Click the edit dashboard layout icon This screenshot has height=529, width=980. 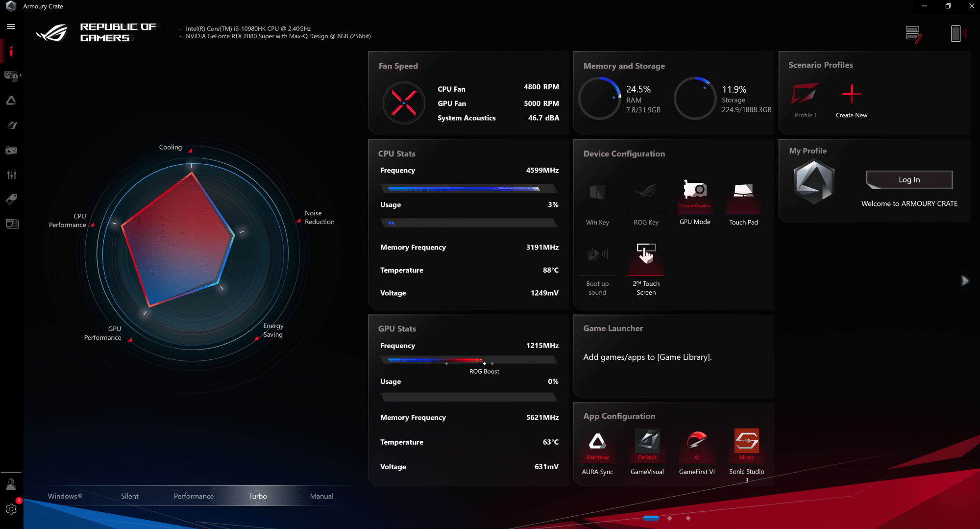coord(913,34)
